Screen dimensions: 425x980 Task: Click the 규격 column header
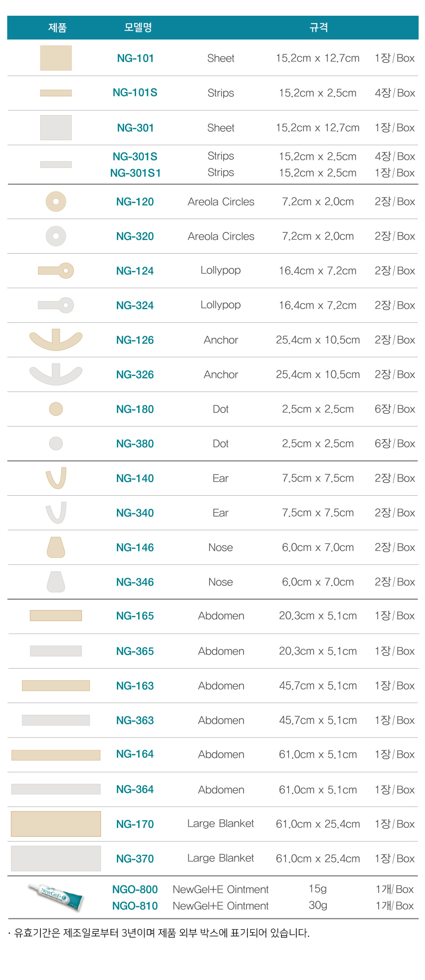[x=319, y=28]
